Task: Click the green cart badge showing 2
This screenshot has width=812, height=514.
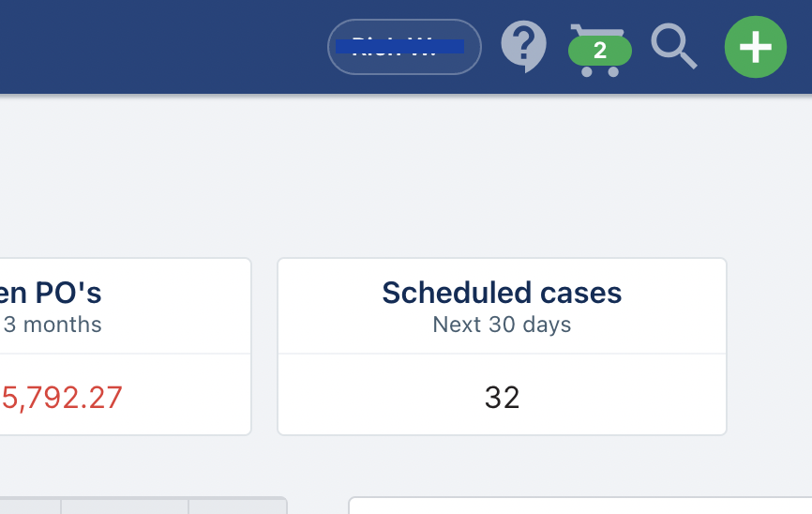Action: [x=600, y=51]
